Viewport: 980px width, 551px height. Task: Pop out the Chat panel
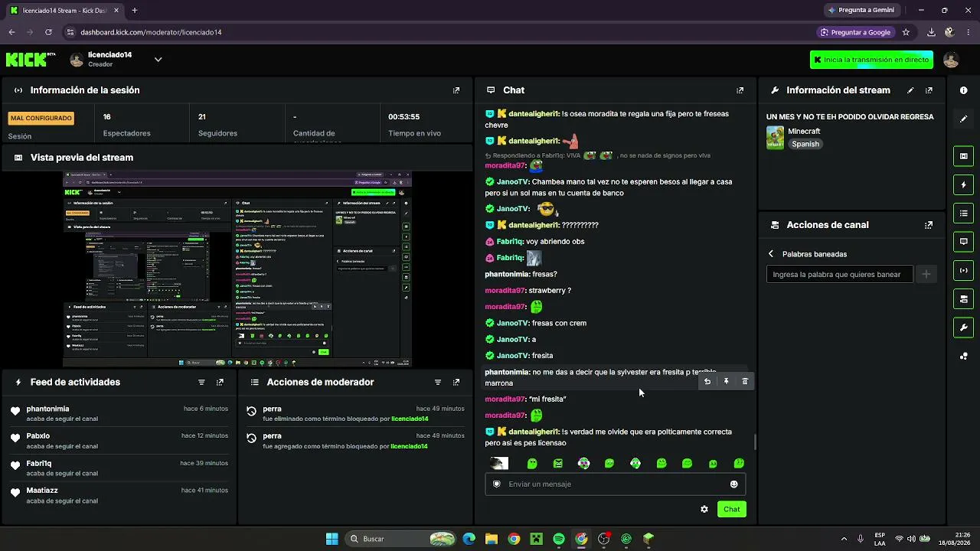pos(740,90)
